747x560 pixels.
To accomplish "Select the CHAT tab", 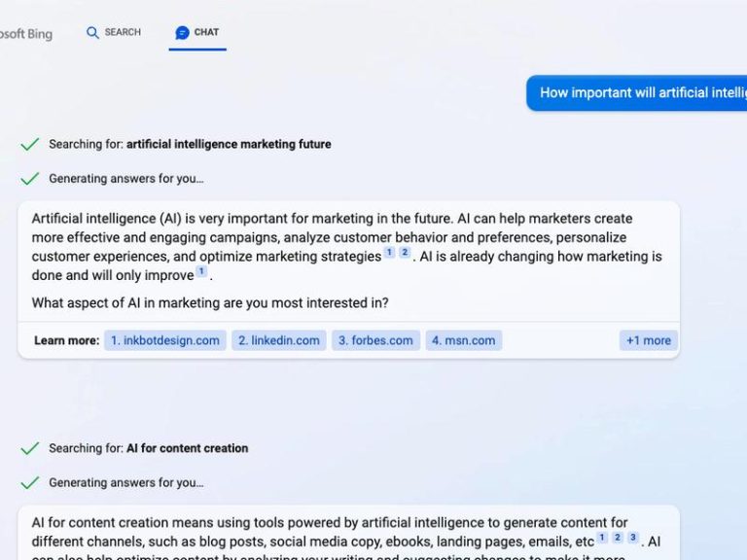I will click(197, 32).
